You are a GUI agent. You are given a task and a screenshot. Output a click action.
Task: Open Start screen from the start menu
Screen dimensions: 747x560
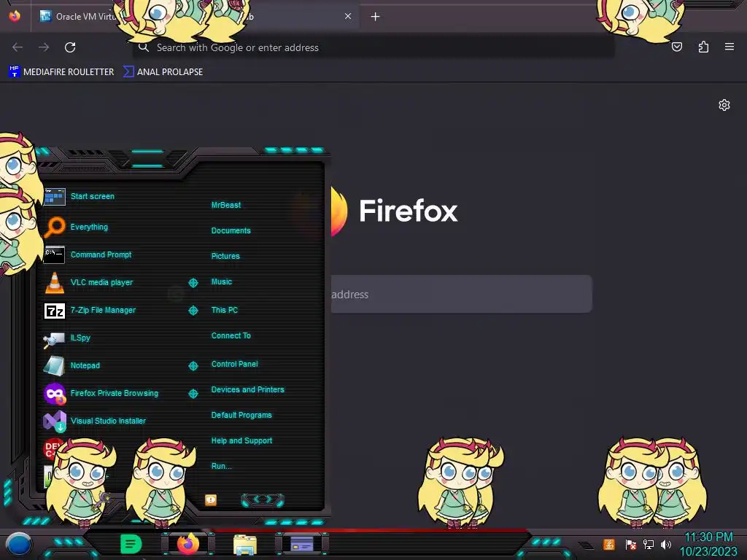[x=79, y=196]
